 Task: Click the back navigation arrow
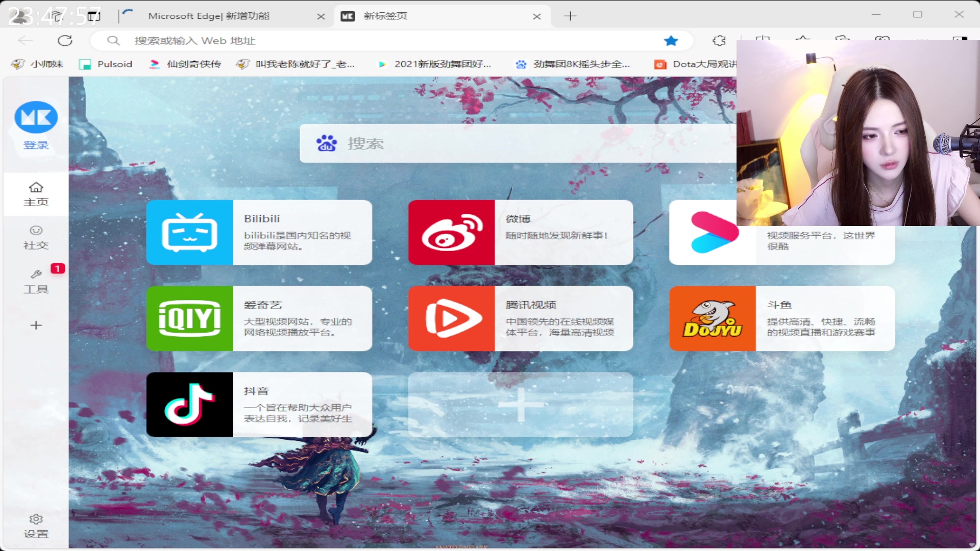click(x=25, y=41)
